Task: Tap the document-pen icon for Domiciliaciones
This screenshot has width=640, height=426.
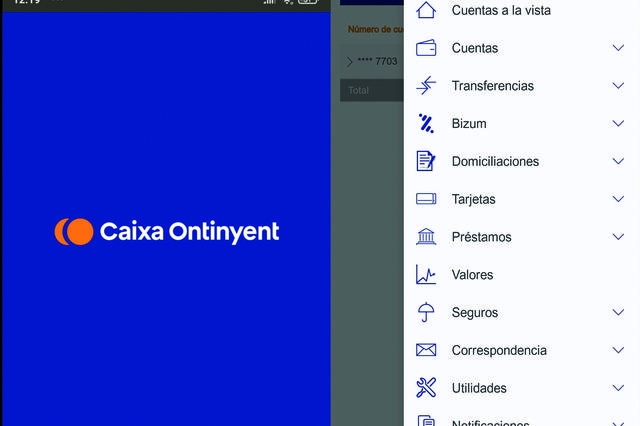Action: tap(426, 161)
